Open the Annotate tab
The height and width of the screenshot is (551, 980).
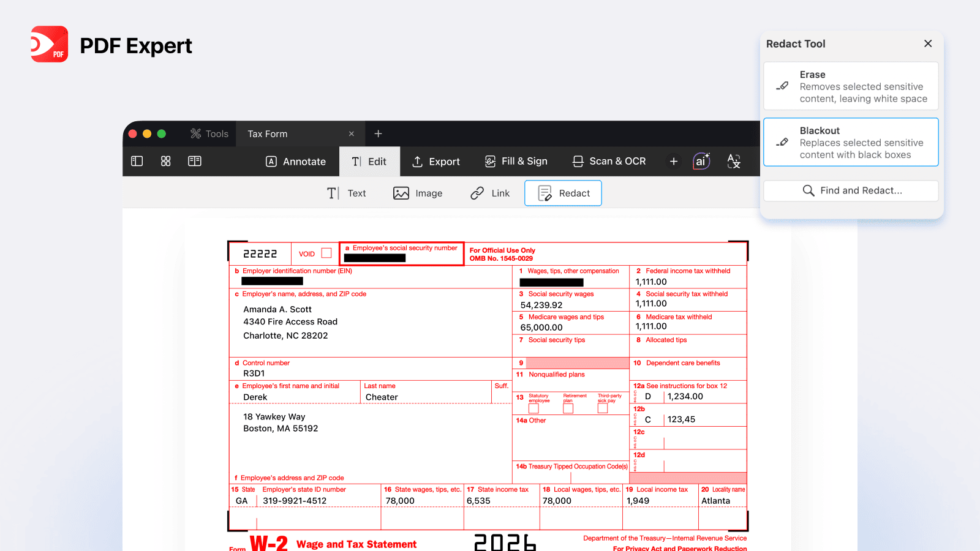tap(296, 162)
